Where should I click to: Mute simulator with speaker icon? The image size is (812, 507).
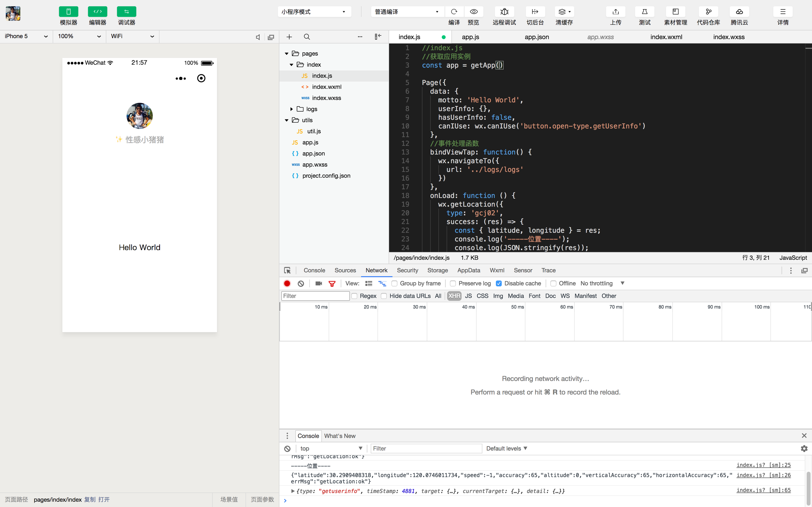point(258,37)
